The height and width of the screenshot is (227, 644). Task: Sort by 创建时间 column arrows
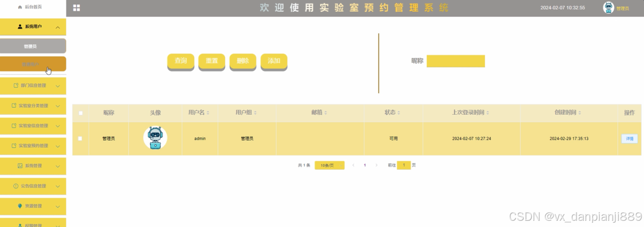click(579, 113)
